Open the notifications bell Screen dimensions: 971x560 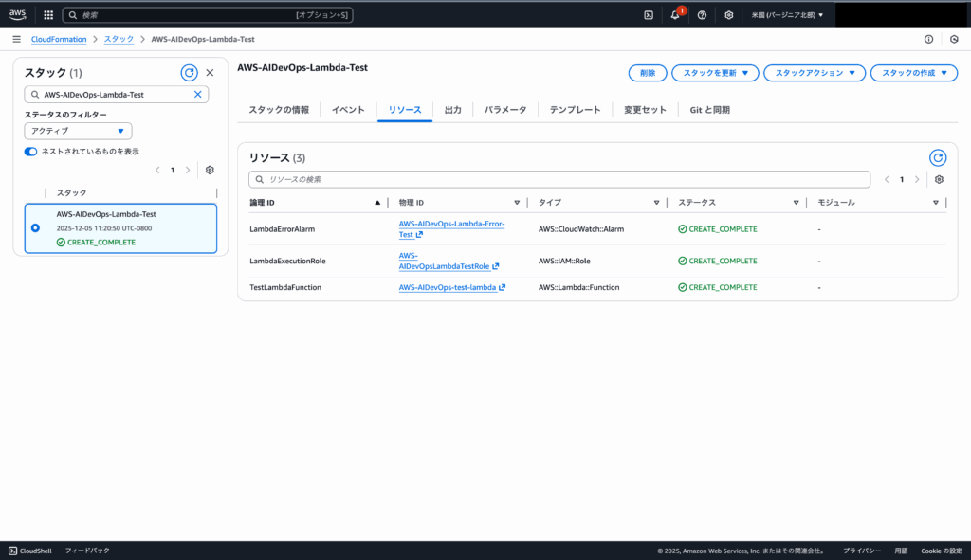pyautogui.click(x=675, y=15)
